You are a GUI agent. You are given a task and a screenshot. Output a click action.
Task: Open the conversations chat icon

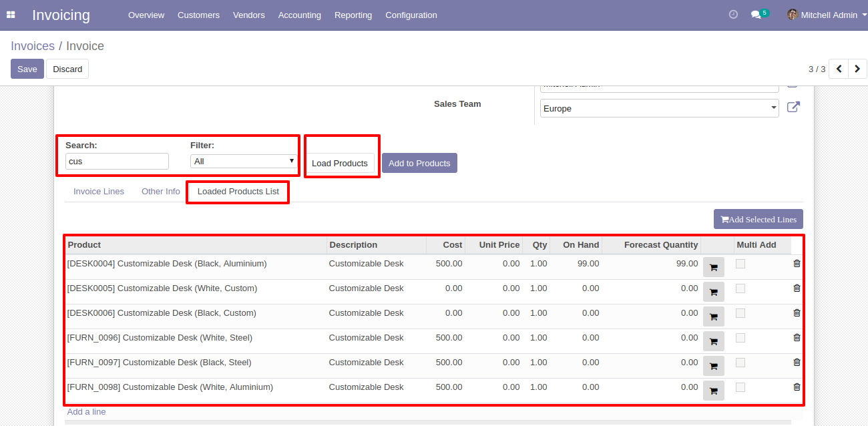pyautogui.click(x=756, y=15)
